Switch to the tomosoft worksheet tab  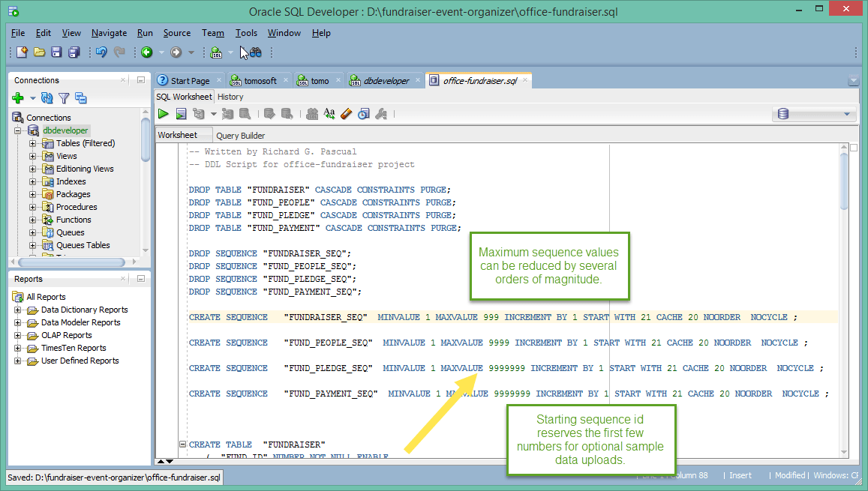point(260,81)
